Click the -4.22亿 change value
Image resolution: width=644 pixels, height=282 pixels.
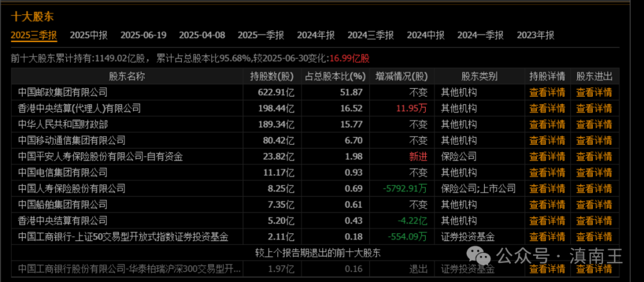point(413,221)
